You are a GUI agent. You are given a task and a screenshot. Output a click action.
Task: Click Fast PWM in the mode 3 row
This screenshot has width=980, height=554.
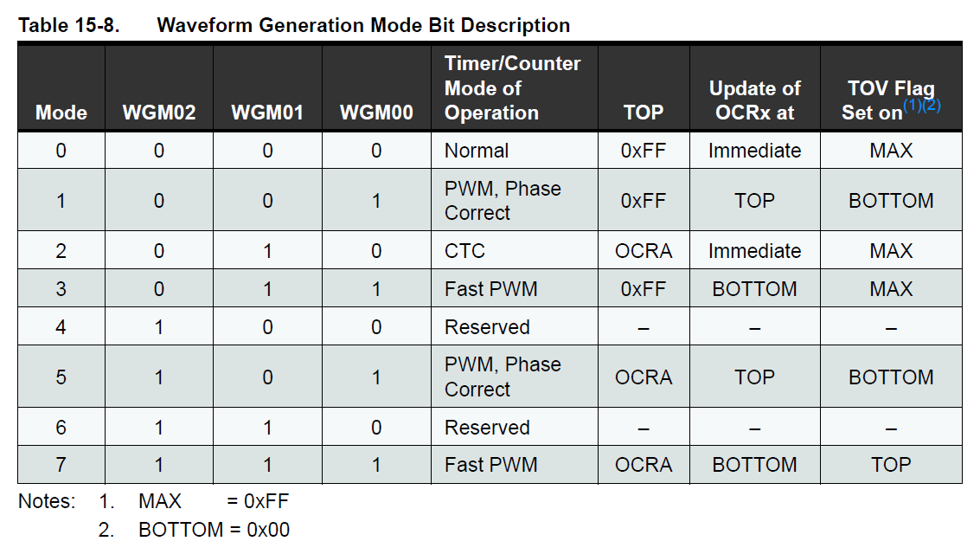[490, 289]
